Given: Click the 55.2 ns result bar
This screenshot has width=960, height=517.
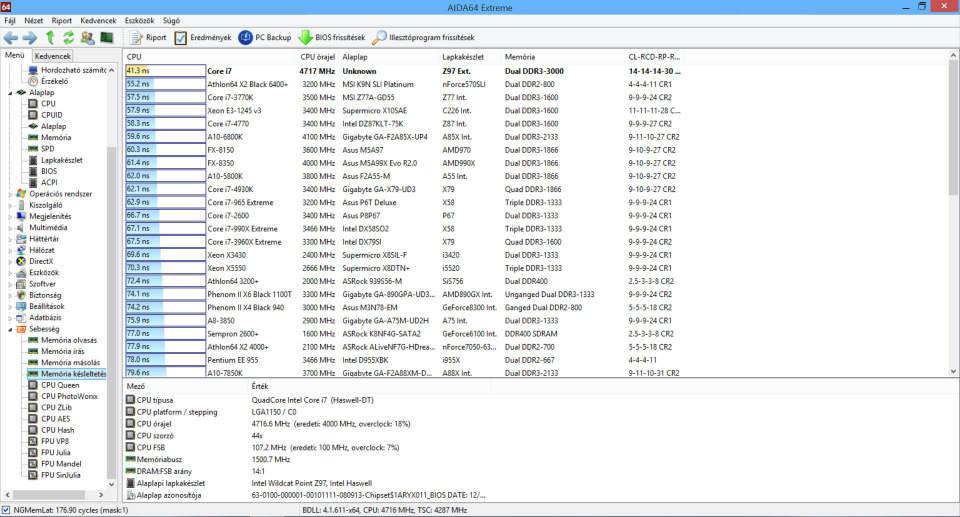Looking at the screenshot, I should [165, 84].
